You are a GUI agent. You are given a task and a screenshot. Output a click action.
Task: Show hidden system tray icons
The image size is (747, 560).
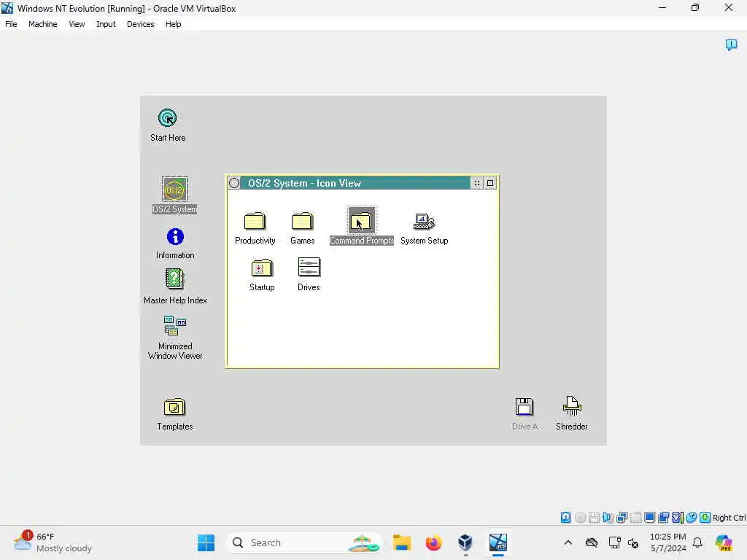(x=568, y=542)
